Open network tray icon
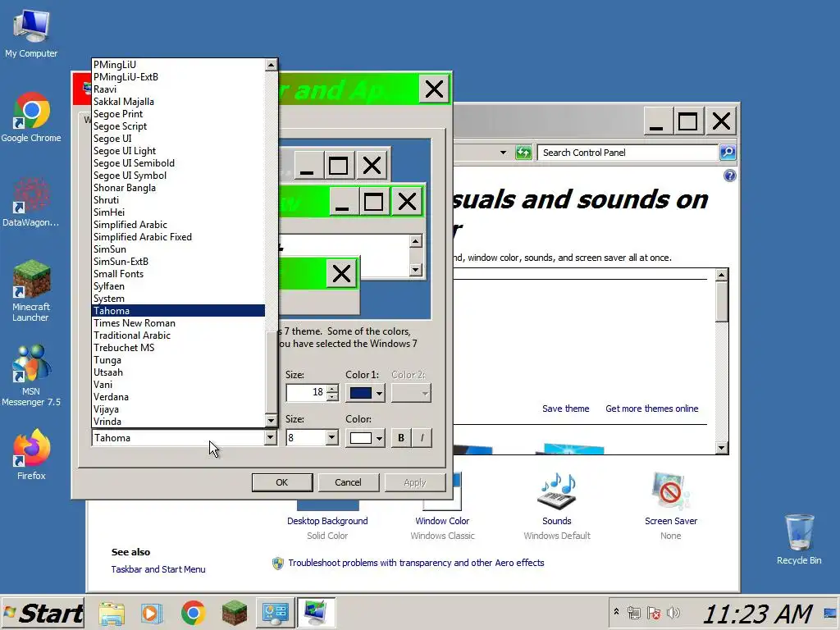Image resolution: width=840 pixels, height=630 pixels. [x=634, y=612]
